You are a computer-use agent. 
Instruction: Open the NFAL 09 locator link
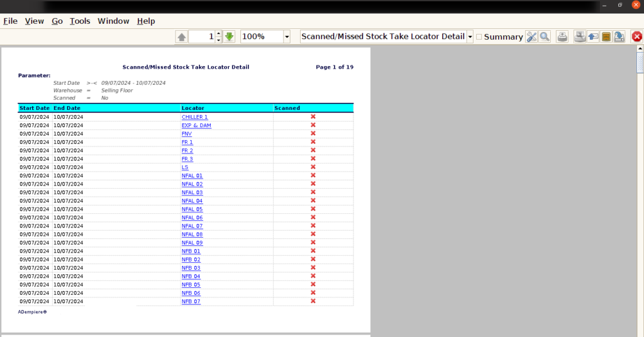[x=192, y=243]
